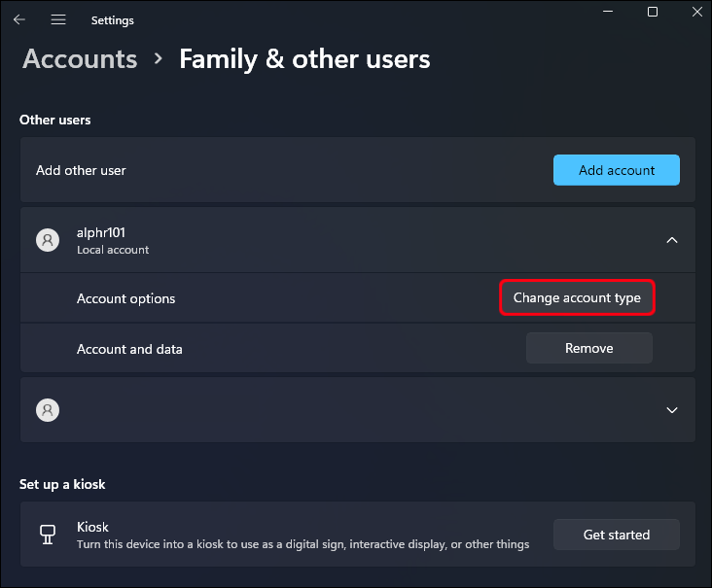The image size is (712, 588).
Task: Minimize the Settings window
Action: click(608, 13)
